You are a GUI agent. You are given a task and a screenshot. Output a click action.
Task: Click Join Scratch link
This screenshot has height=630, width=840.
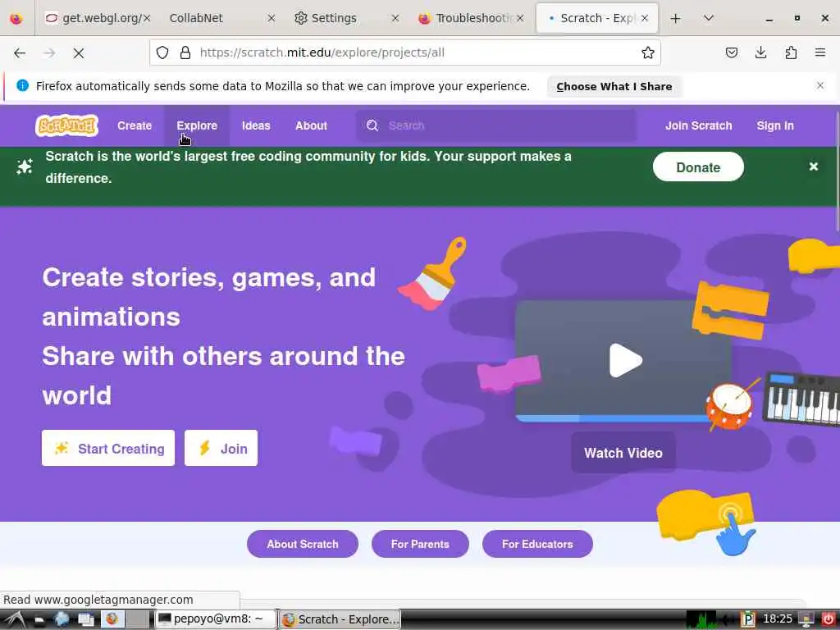698,126
